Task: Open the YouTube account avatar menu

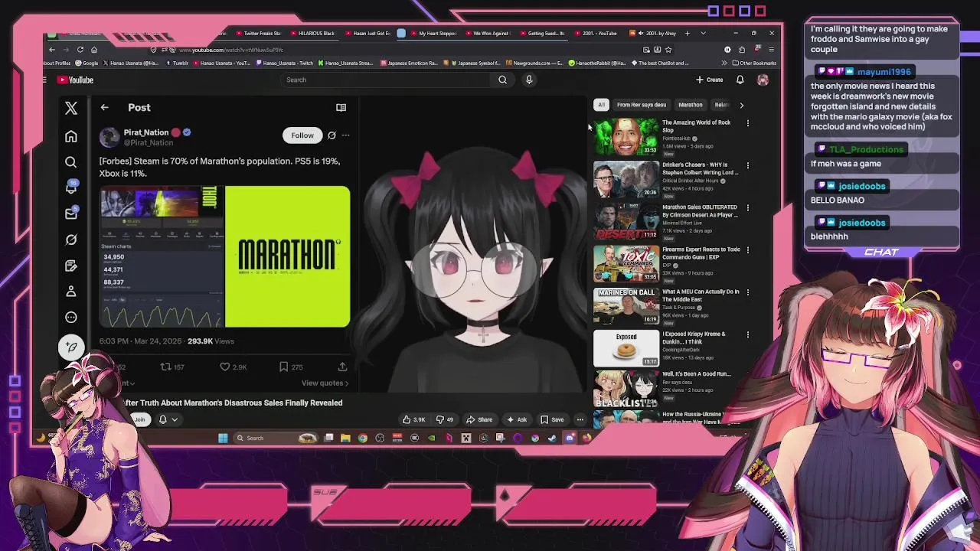Action: point(763,80)
